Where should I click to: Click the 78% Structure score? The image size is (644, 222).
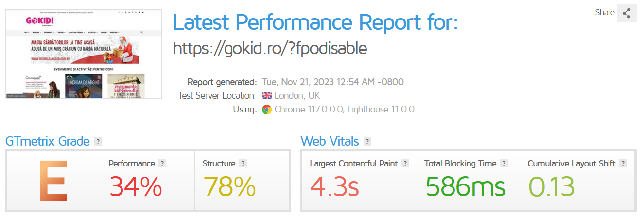coord(229,186)
